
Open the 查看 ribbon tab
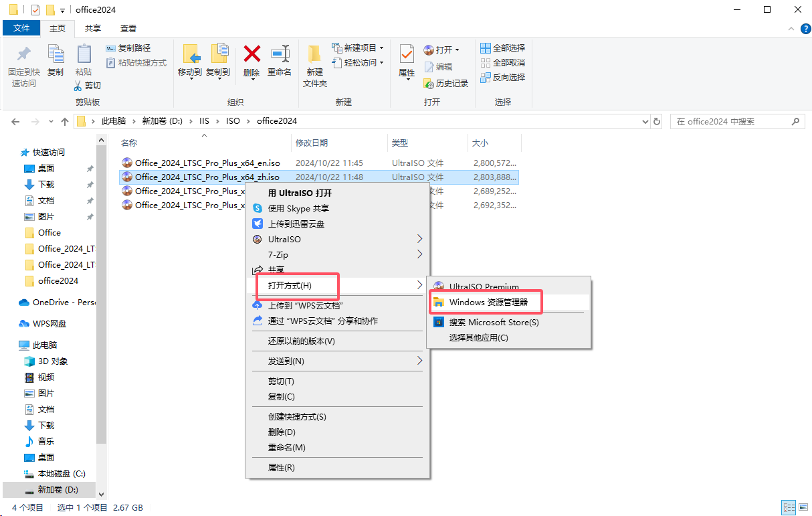pos(128,28)
